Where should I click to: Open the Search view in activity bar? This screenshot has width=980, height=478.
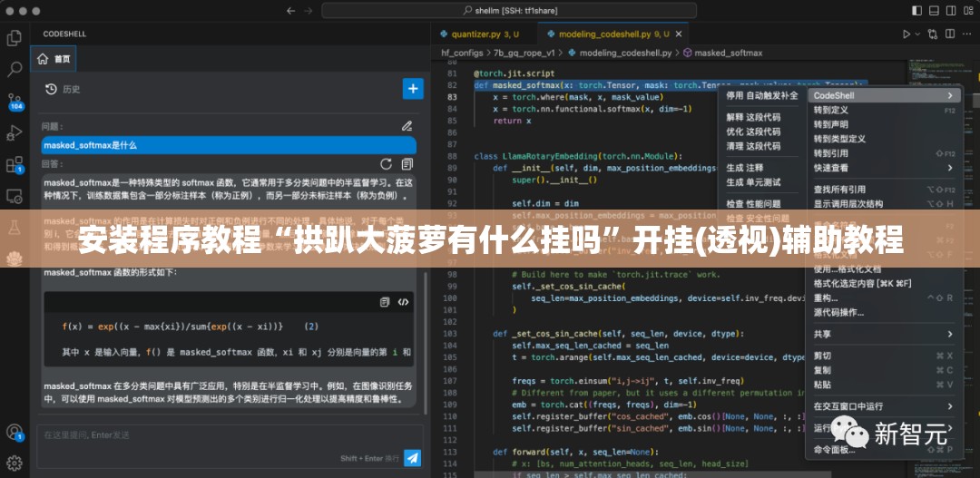(x=14, y=69)
